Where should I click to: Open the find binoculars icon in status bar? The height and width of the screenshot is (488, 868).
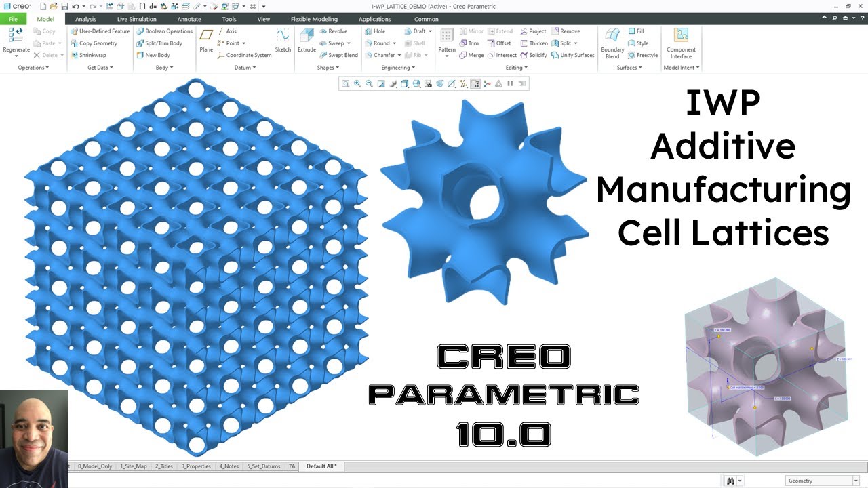click(x=731, y=481)
